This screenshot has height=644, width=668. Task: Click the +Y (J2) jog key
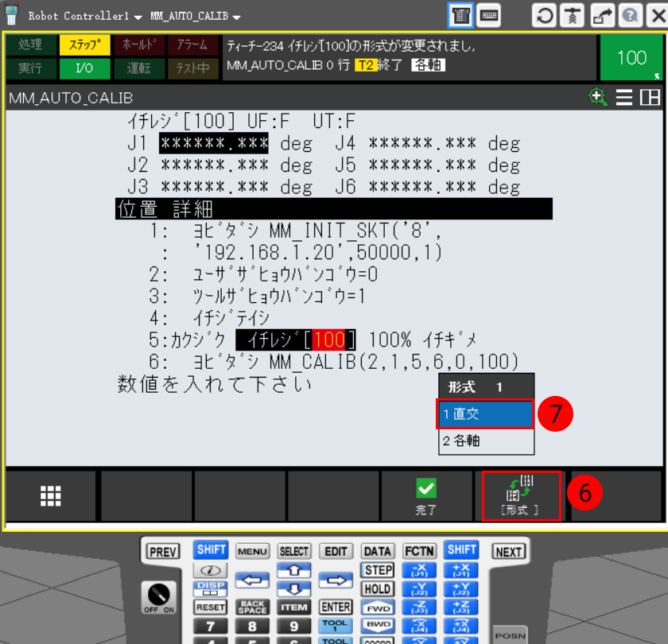[x=461, y=589]
